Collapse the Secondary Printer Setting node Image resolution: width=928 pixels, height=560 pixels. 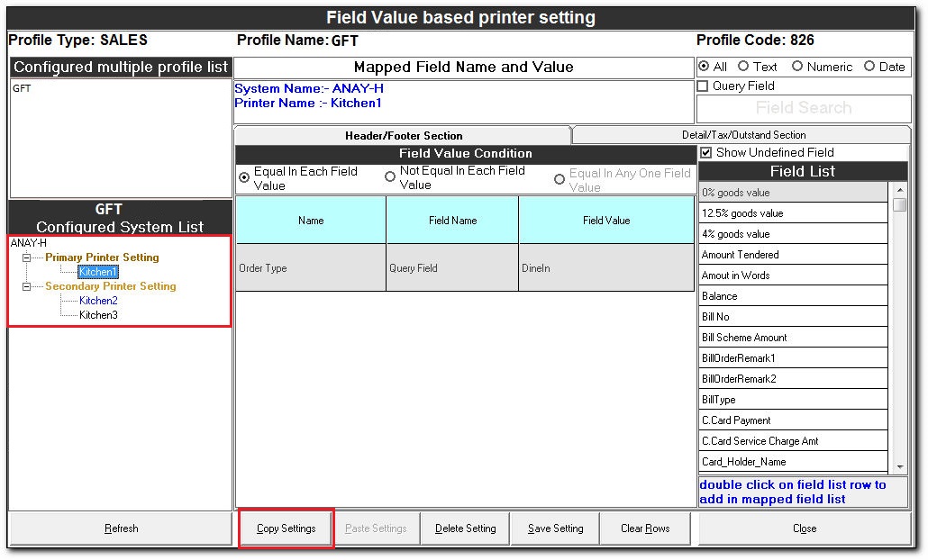click(x=27, y=287)
